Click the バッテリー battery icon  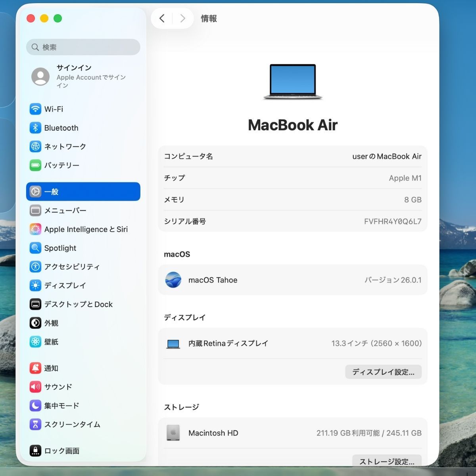click(x=35, y=165)
